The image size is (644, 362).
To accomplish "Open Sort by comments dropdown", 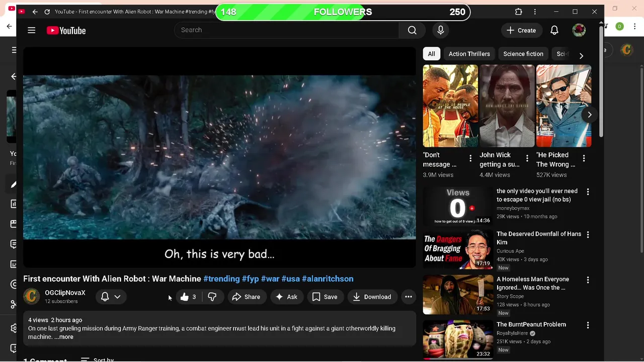I will (98, 359).
